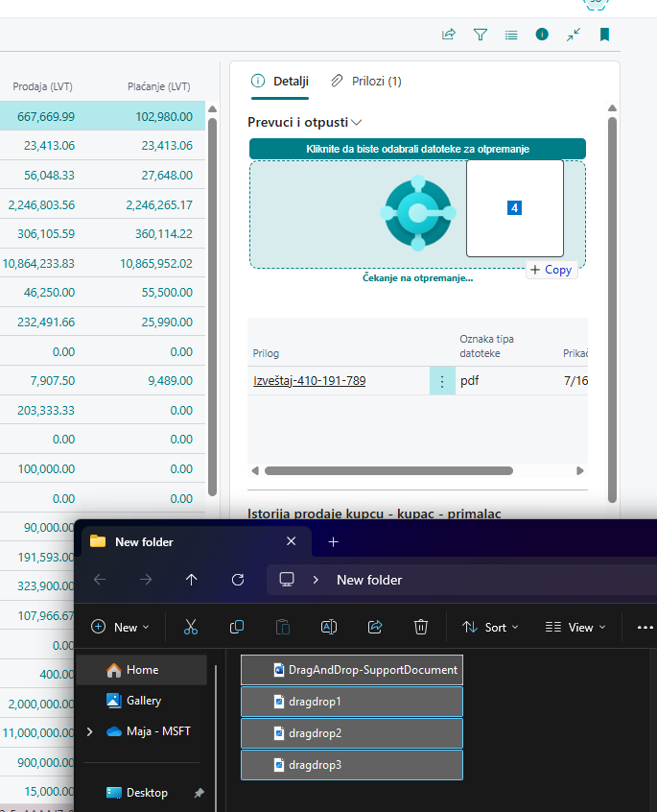This screenshot has width=657, height=812.
Task: Click the Delete trash icon in Explorer
Action: coord(420,627)
